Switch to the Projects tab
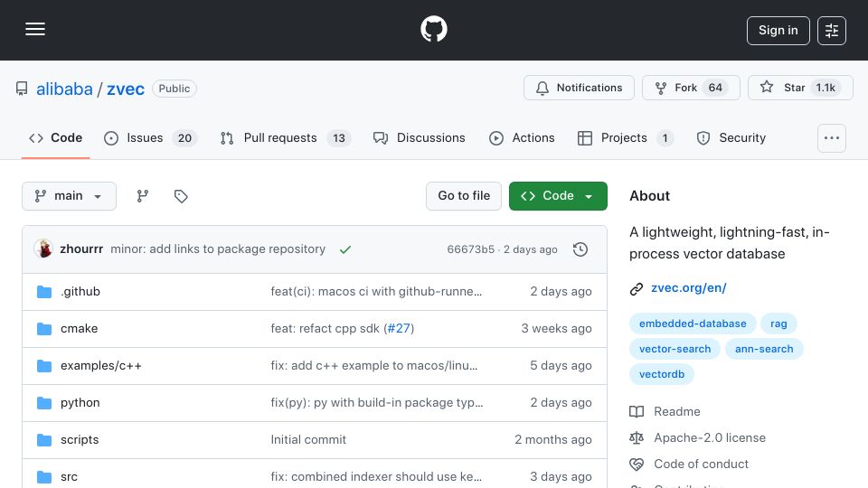868x488 pixels. click(x=625, y=137)
